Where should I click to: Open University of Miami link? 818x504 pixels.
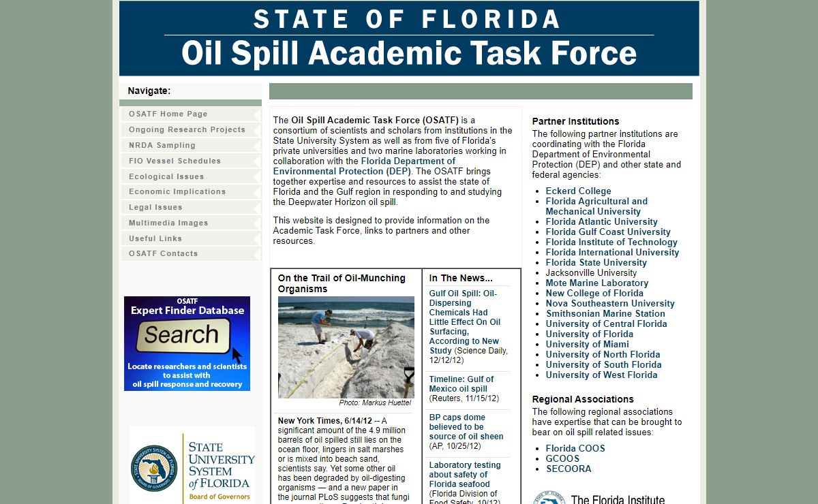point(588,345)
